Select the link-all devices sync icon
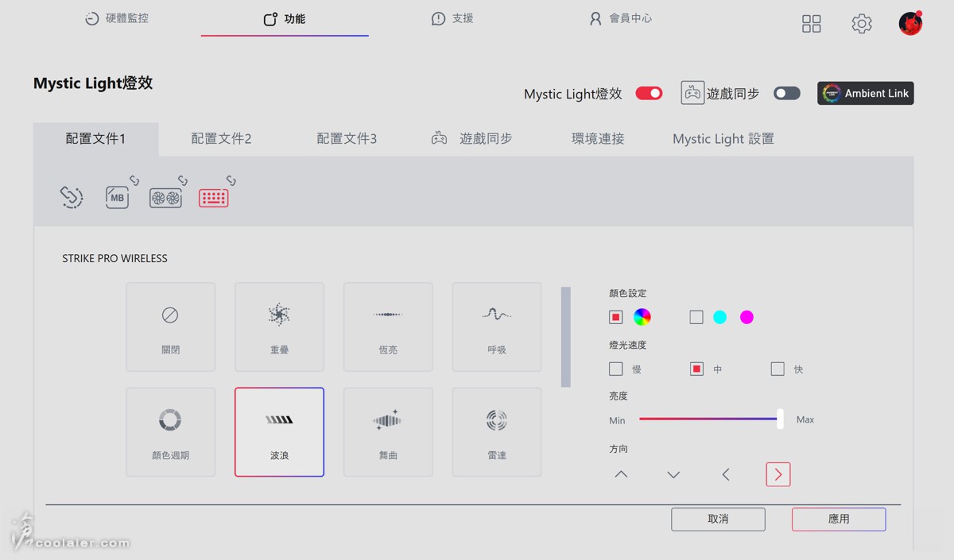The width and height of the screenshot is (954, 560). click(72, 196)
